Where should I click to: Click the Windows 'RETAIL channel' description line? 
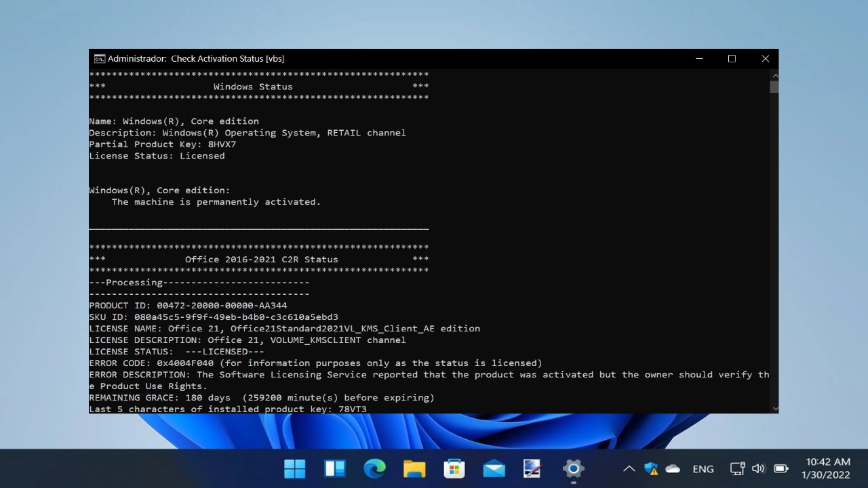(x=248, y=133)
